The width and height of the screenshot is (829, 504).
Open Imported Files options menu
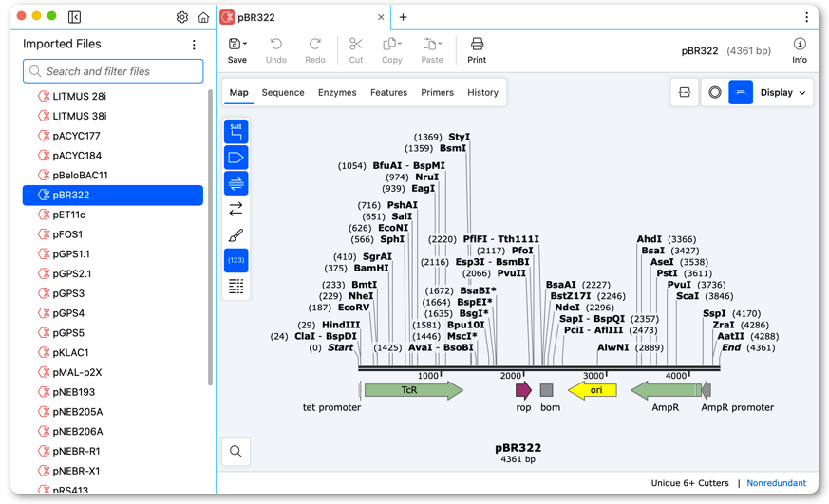tap(194, 45)
